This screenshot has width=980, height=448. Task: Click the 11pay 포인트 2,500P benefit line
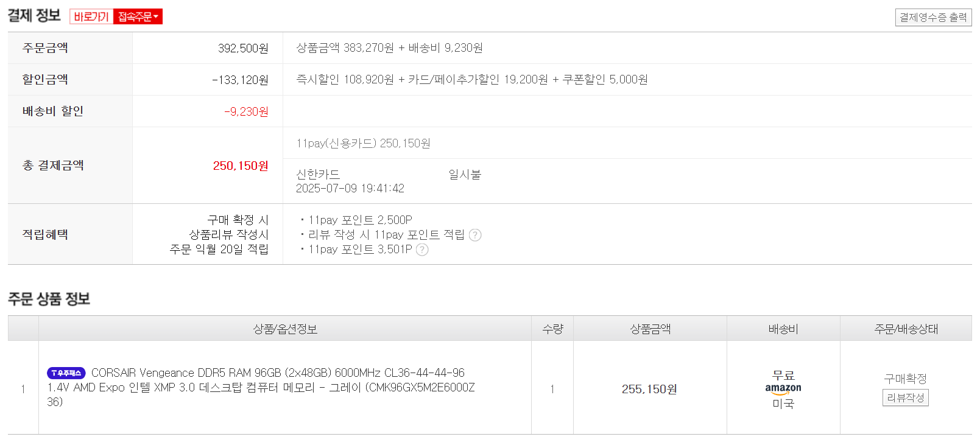[360, 220]
